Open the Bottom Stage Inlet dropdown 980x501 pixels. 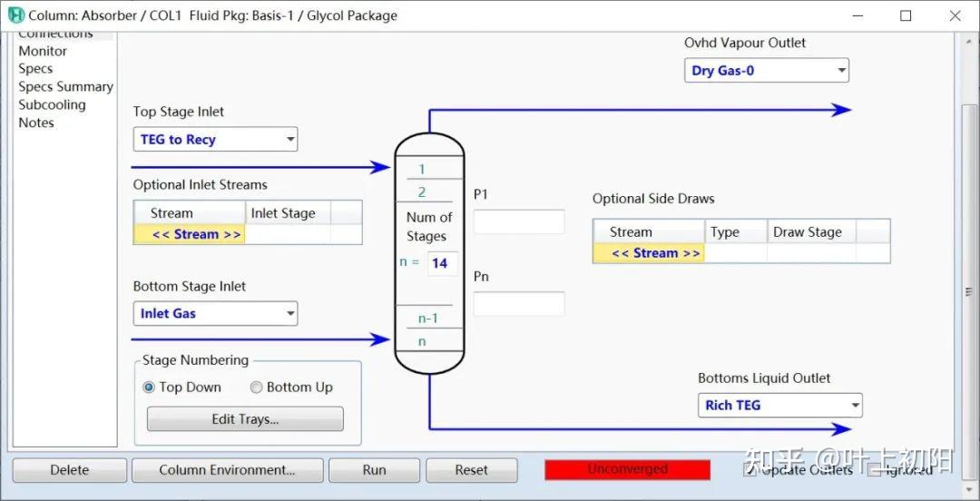(x=215, y=313)
